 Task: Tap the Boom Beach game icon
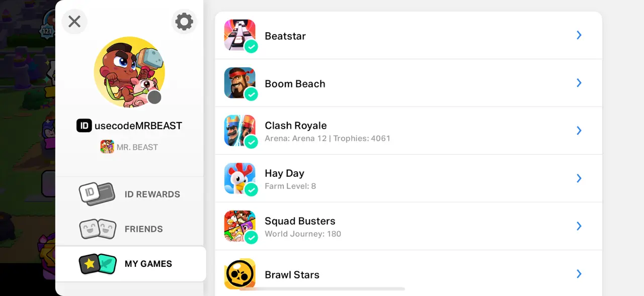(x=239, y=82)
